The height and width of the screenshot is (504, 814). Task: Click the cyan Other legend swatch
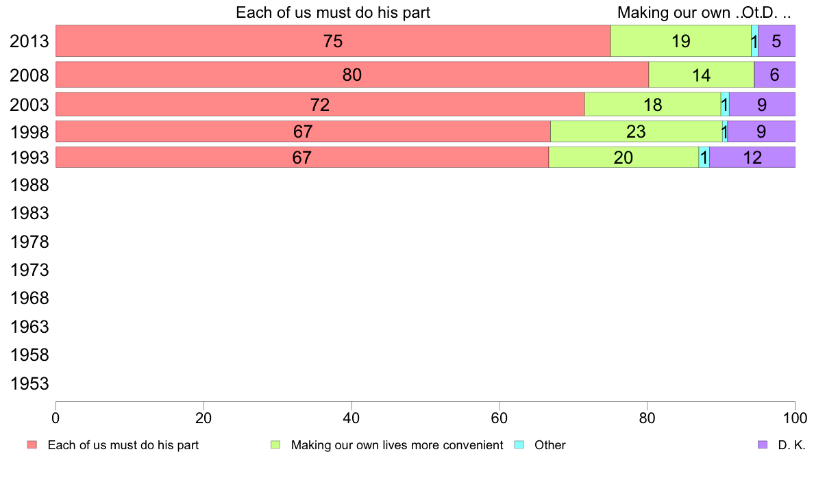click(x=519, y=445)
